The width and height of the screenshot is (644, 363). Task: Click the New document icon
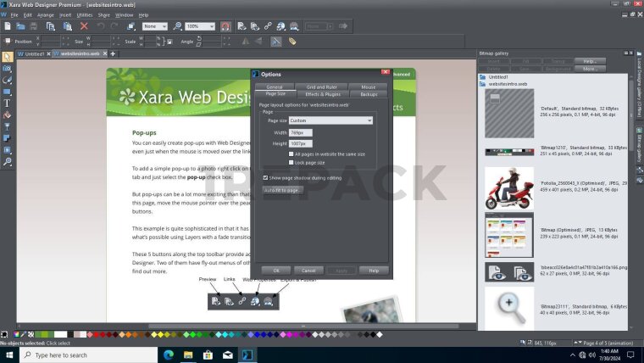[x=8, y=26]
